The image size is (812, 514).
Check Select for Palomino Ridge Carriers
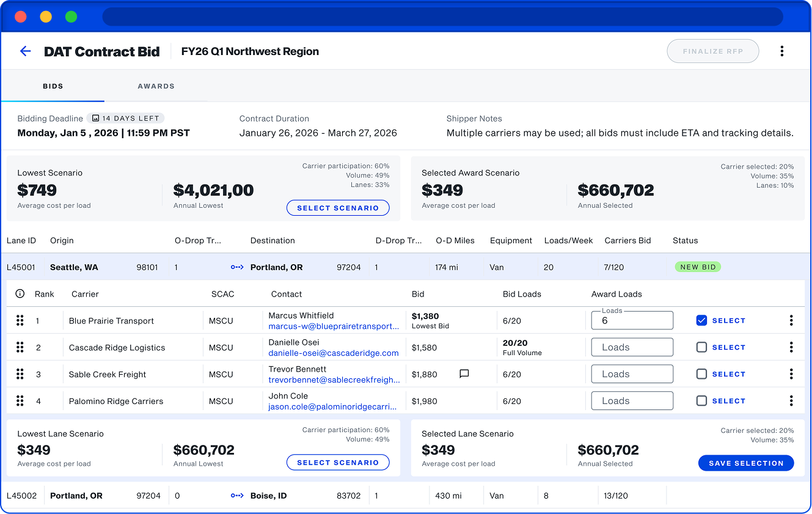tap(701, 401)
